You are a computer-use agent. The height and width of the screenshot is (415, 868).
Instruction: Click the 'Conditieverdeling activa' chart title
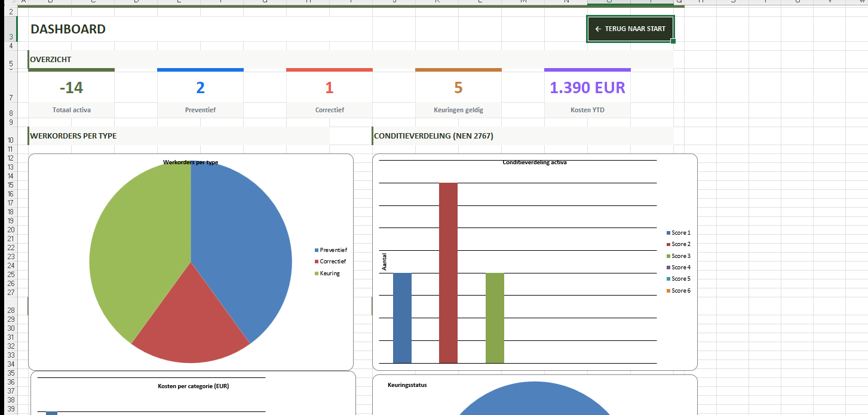[534, 162]
